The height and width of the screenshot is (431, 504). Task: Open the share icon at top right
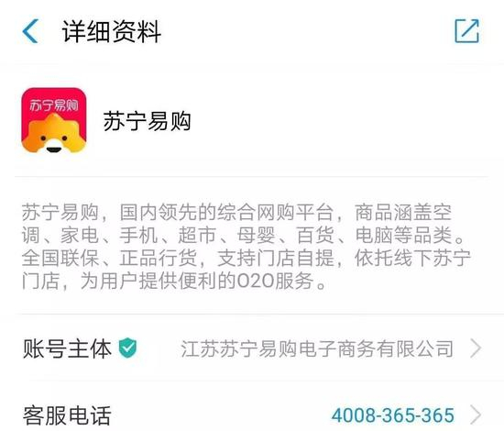pos(467,31)
